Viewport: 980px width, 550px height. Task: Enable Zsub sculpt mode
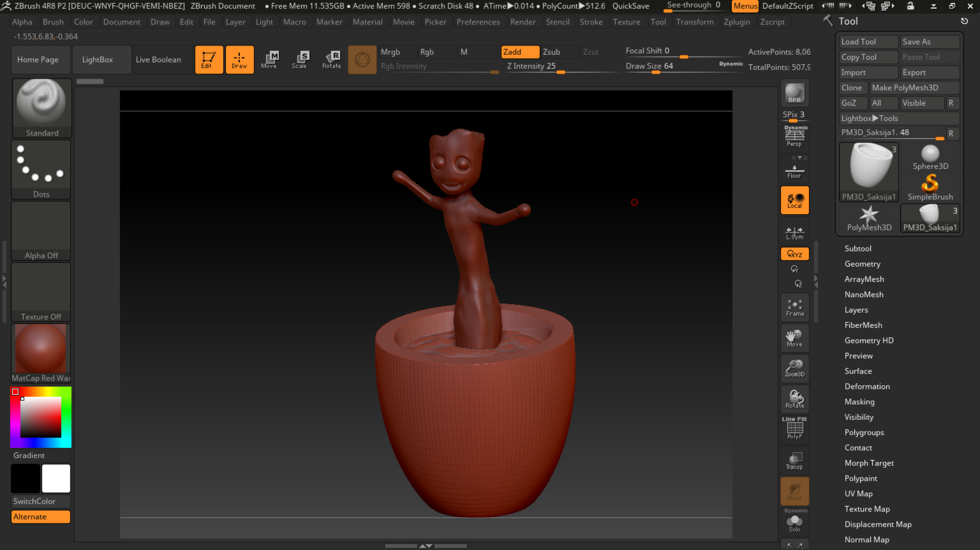[559, 52]
